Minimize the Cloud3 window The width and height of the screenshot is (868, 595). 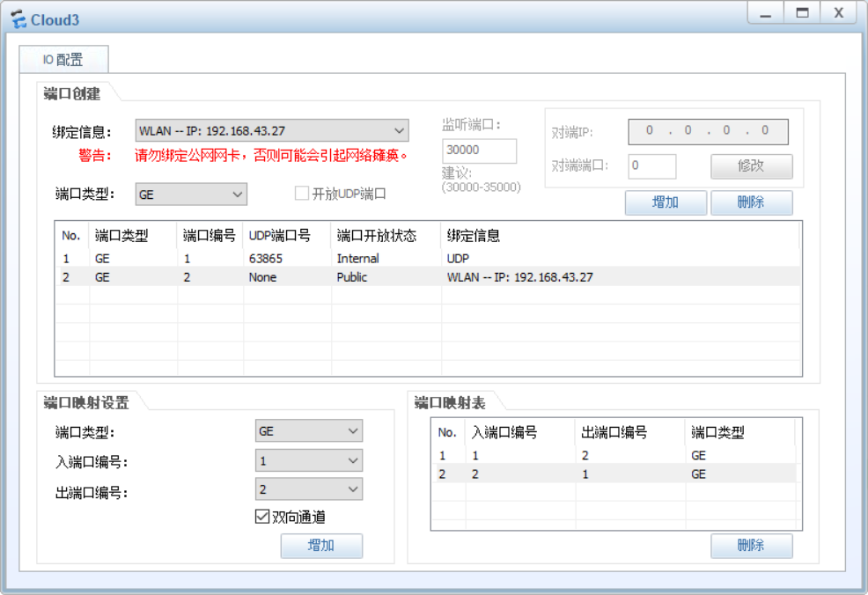click(766, 13)
